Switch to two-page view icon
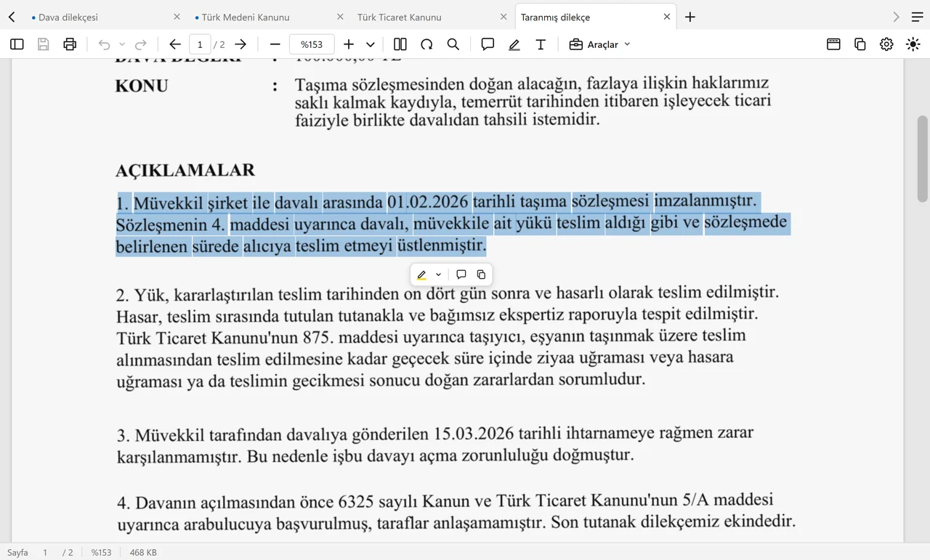930x560 pixels. point(400,44)
